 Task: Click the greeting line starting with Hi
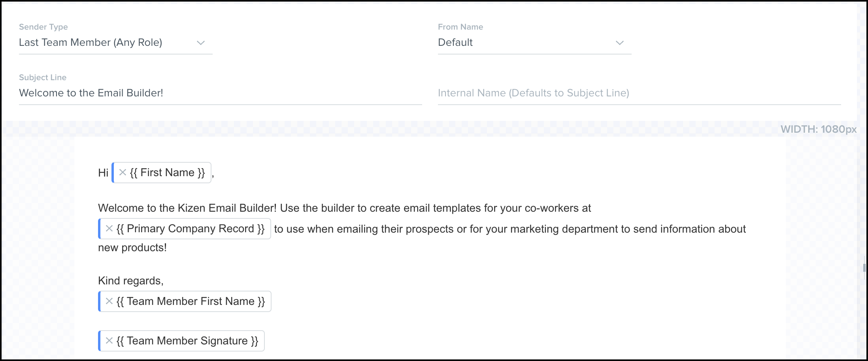pos(103,173)
